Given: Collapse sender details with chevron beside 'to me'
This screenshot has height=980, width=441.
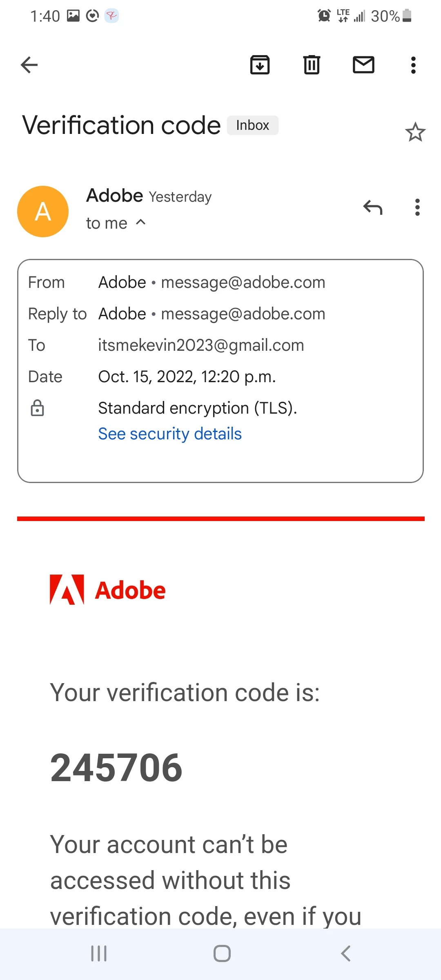Looking at the screenshot, I should [141, 223].
